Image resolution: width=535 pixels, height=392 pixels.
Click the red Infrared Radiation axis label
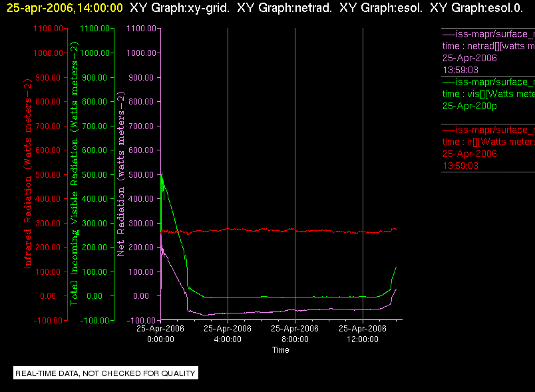point(27,174)
